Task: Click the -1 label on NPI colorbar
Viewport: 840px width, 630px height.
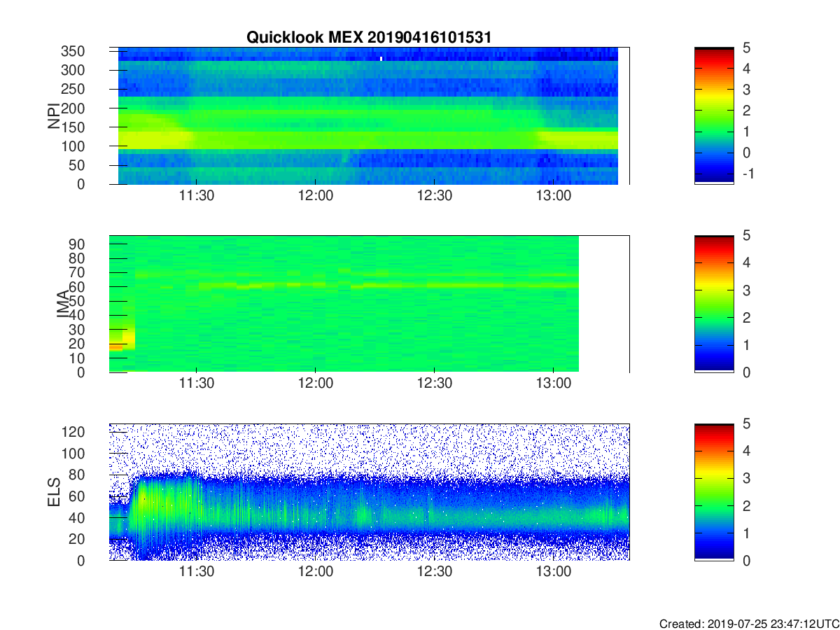Action: pyautogui.click(x=747, y=174)
